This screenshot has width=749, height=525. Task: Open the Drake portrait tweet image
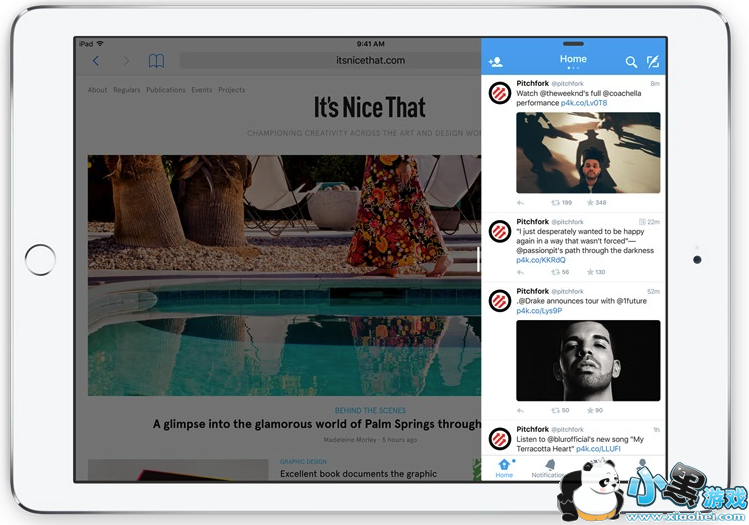coord(588,360)
